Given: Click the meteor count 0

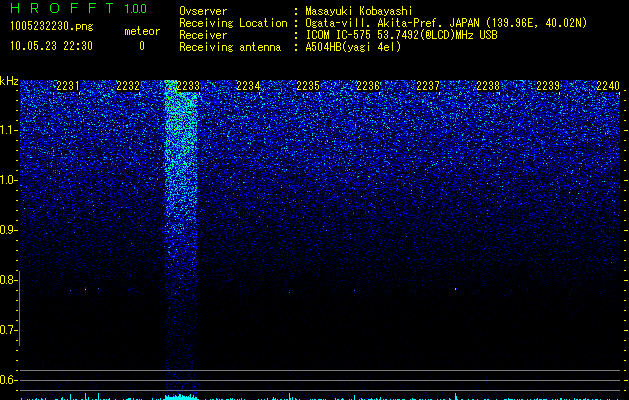Looking at the screenshot, I should pyautogui.click(x=142, y=46).
